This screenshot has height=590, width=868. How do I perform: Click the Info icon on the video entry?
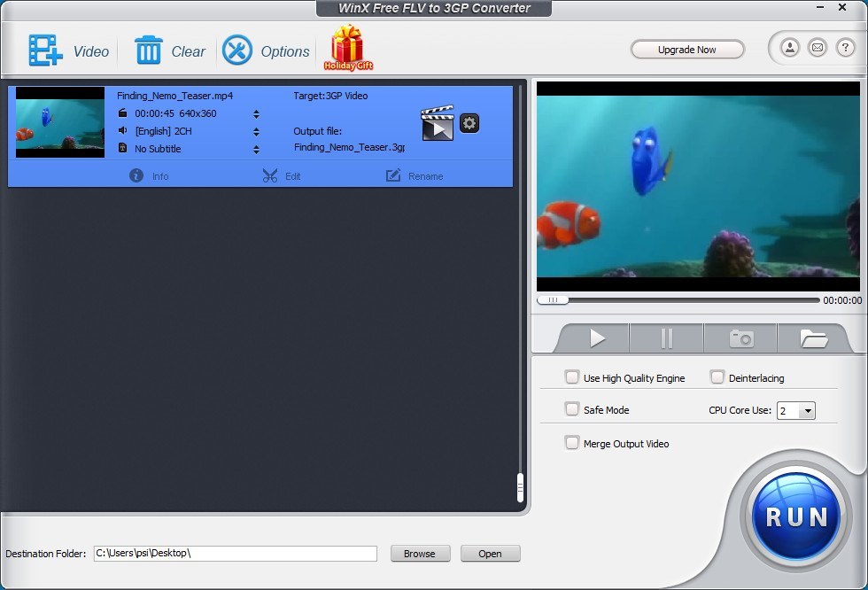pyautogui.click(x=136, y=176)
